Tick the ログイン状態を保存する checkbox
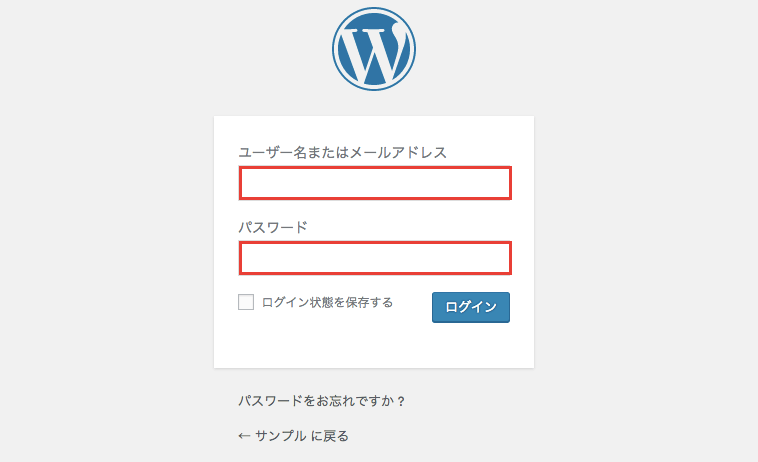 246,302
